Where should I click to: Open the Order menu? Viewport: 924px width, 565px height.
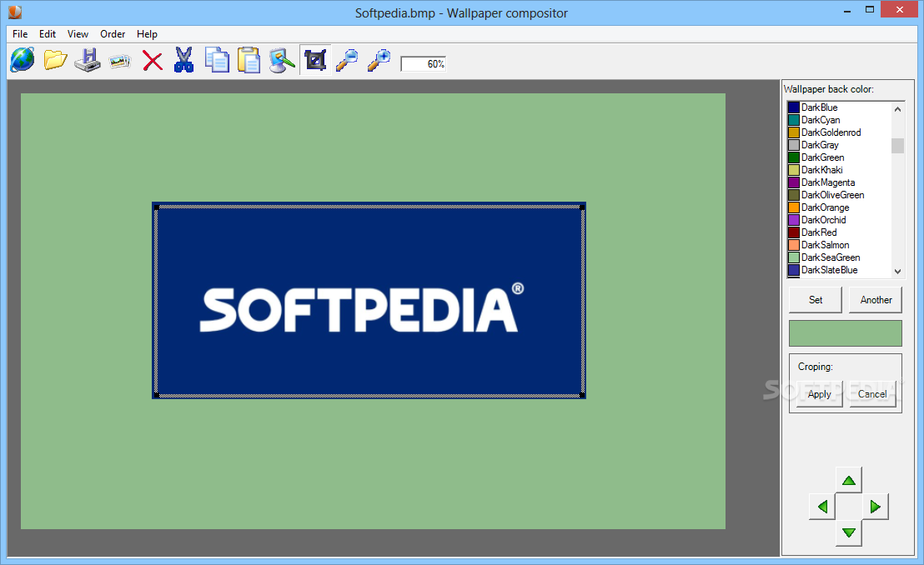(113, 34)
